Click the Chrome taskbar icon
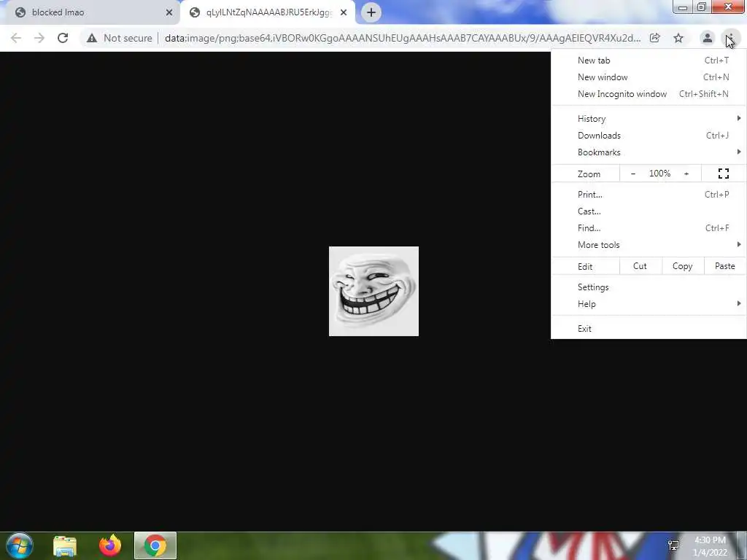The image size is (747, 560). (155, 545)
